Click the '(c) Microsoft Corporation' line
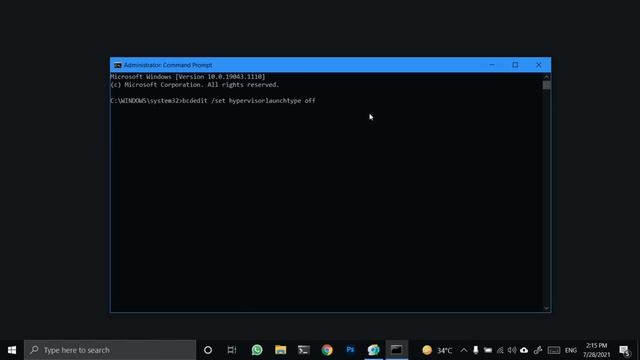640x360 pixels. tap(195, 85)
